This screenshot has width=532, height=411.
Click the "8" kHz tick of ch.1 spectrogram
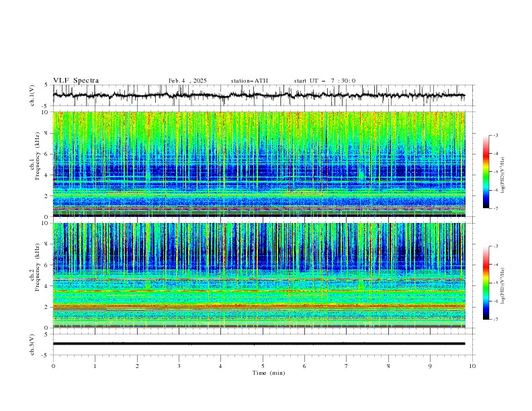47,133
